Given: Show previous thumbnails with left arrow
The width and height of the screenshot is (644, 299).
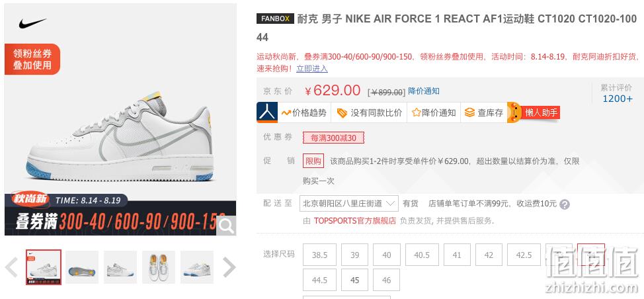Looking at the screenshot, I should click(x=11, y=267).
